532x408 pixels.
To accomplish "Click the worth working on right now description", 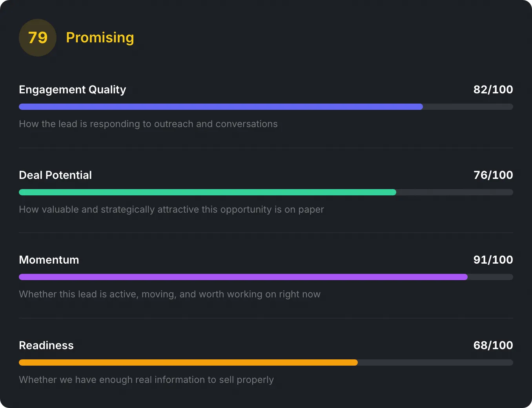I will point(169,294).
